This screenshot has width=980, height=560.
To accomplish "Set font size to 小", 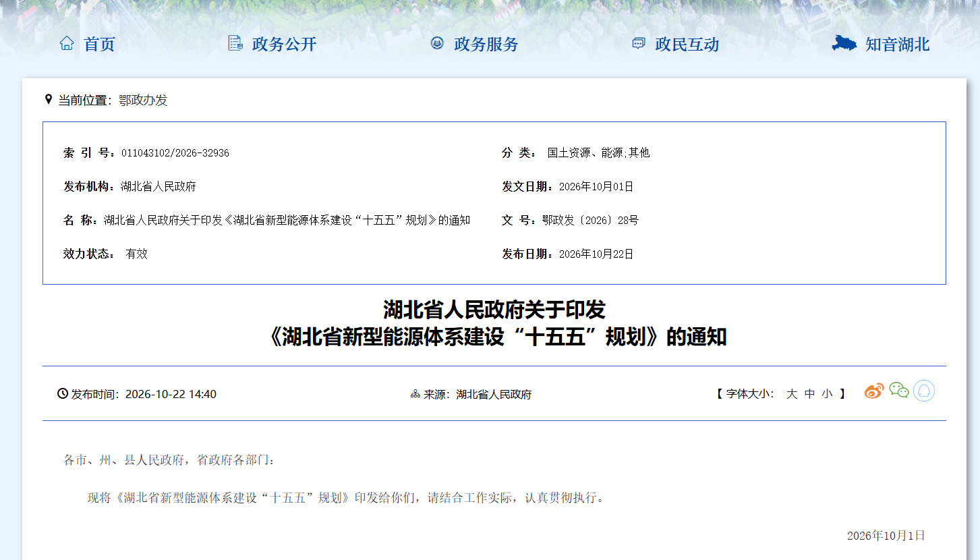I will tap(828, 394).
